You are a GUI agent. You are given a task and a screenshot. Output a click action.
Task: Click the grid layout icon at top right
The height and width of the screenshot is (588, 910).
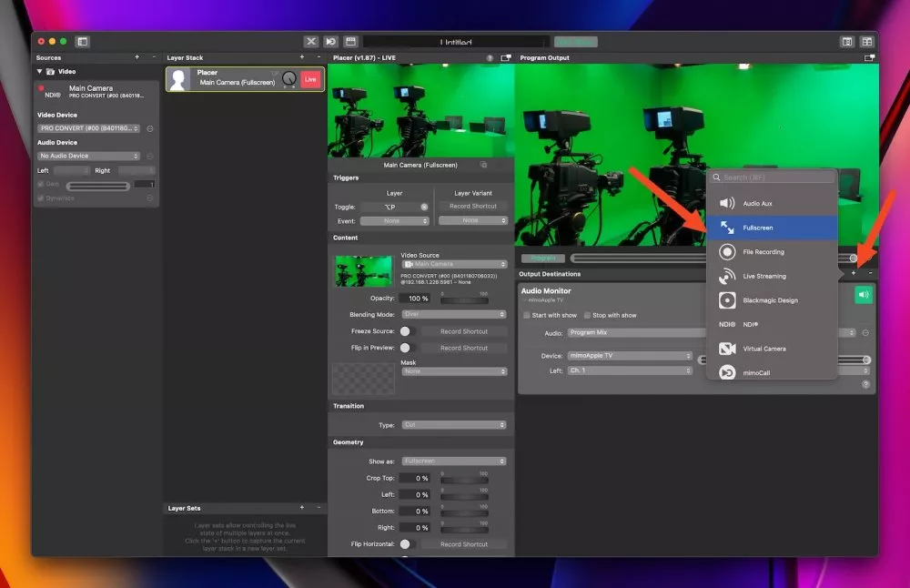pyautogui.click(x=867, y=41)
